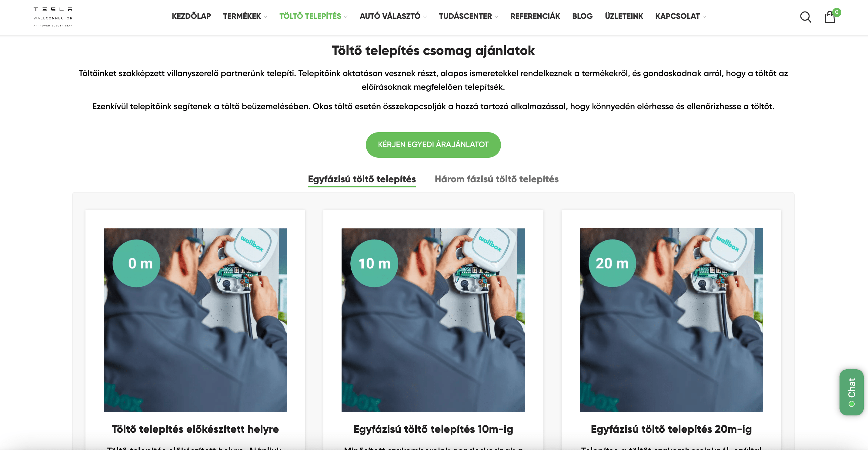Open the Blog page link
This screenshot has width=868, height=450.
pyautogui.click(x=582, y=16)
